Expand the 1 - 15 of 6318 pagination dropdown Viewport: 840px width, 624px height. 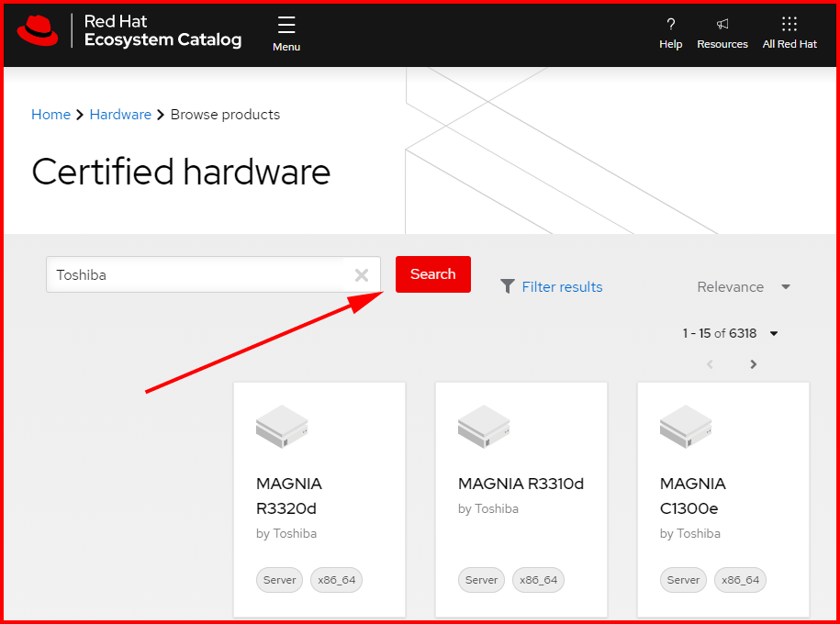(730, 334)
